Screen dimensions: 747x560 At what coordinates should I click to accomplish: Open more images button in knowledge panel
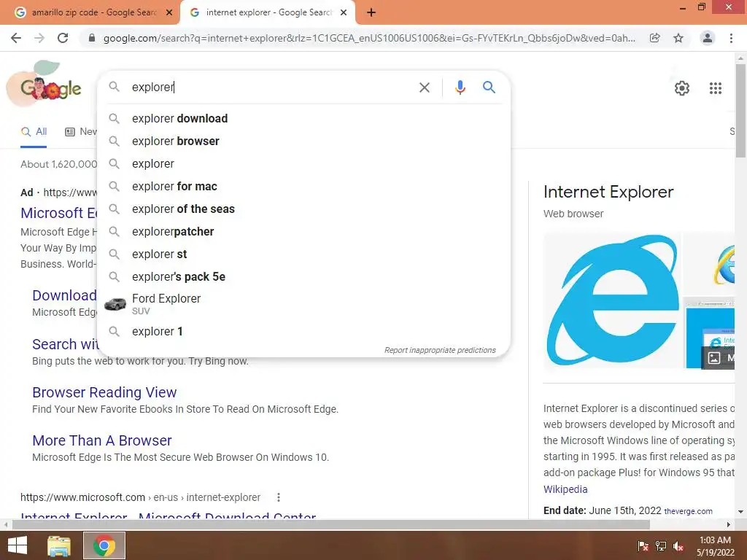tap(719, 357)
